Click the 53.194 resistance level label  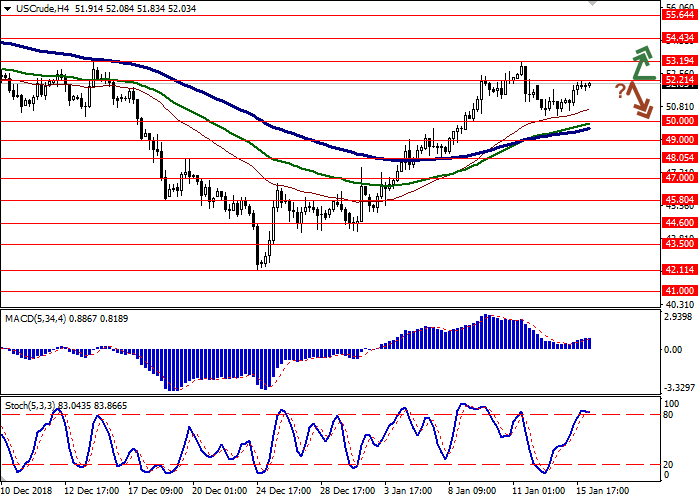[x=679, y=61]
